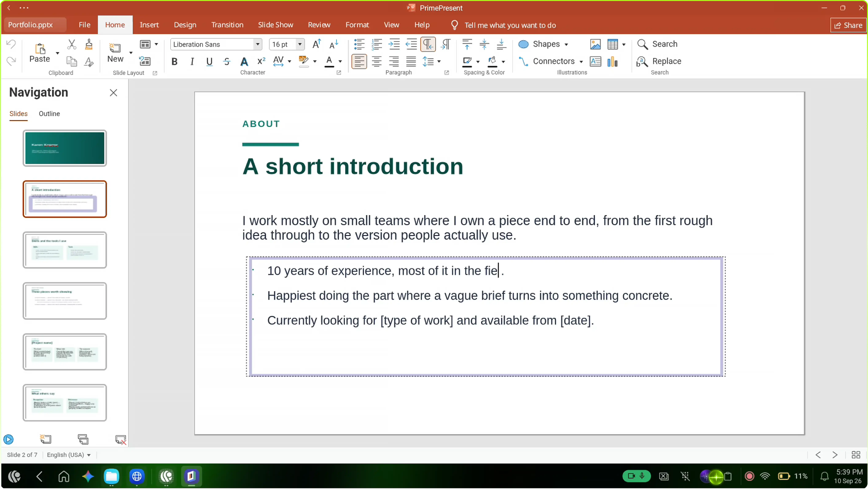The width and height of the screenshot is (868, 489).
Task: Open the 16 pt font size dropdown
Action: (x=300, y=44)
